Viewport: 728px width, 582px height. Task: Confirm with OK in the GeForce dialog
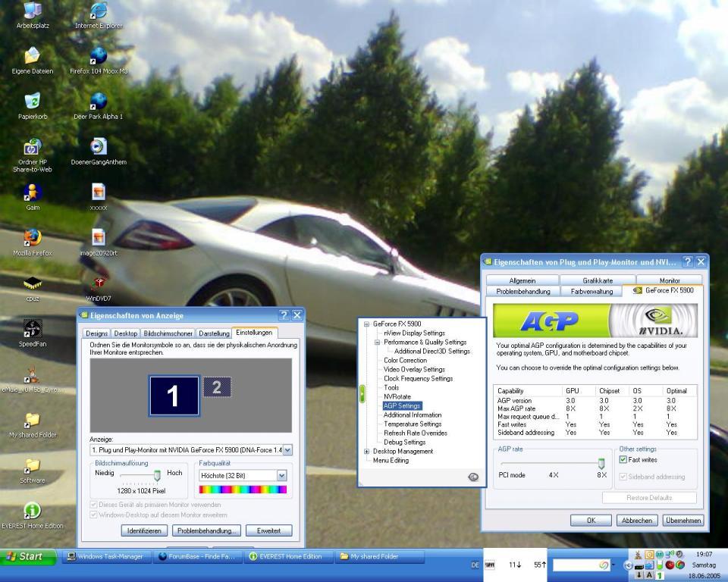point(591,521)
